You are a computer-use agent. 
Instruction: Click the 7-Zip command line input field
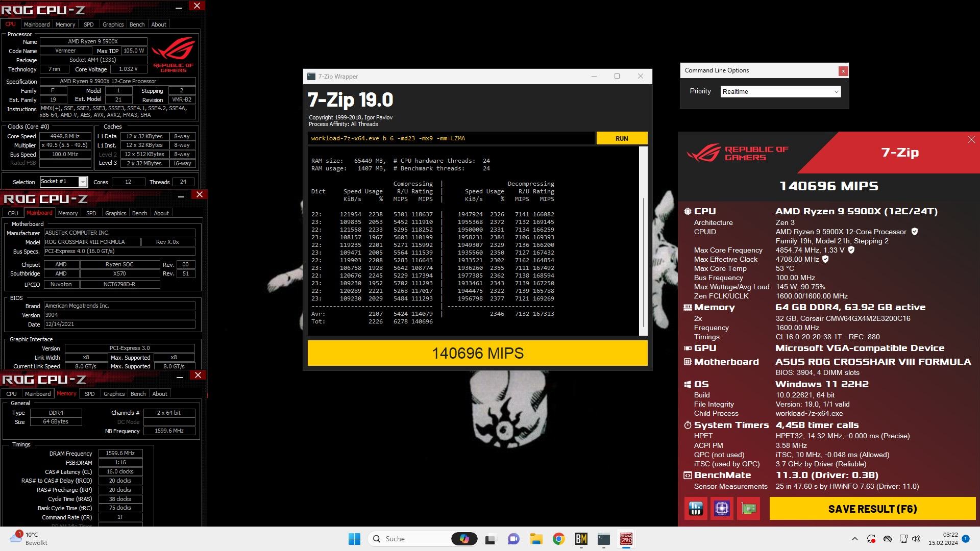coord(451,138)
